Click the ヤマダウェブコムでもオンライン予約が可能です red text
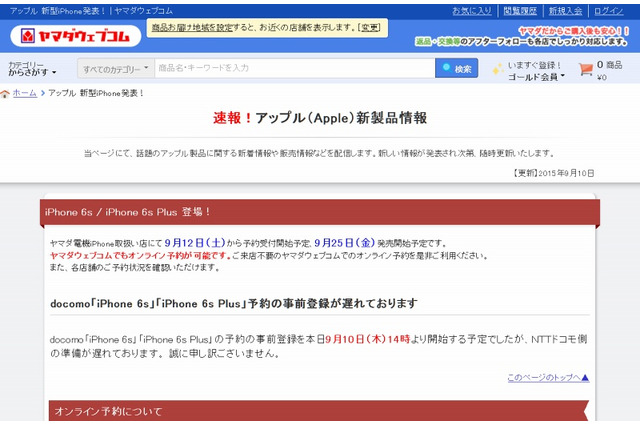640x426 pixels. click(141, 256)
